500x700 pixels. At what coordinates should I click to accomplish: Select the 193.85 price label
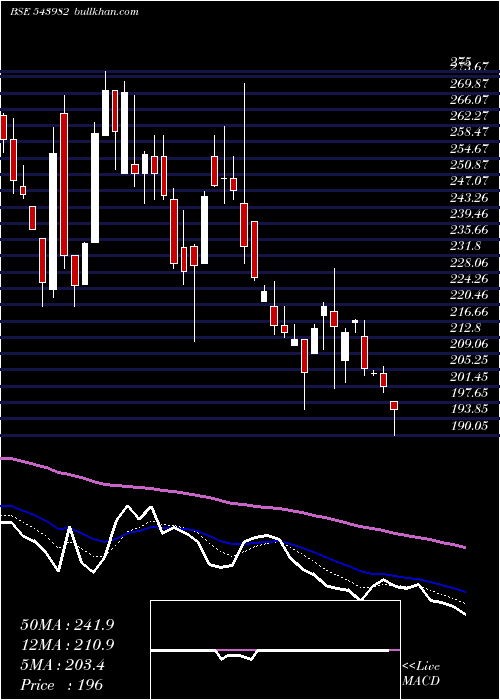click(470, 409)
